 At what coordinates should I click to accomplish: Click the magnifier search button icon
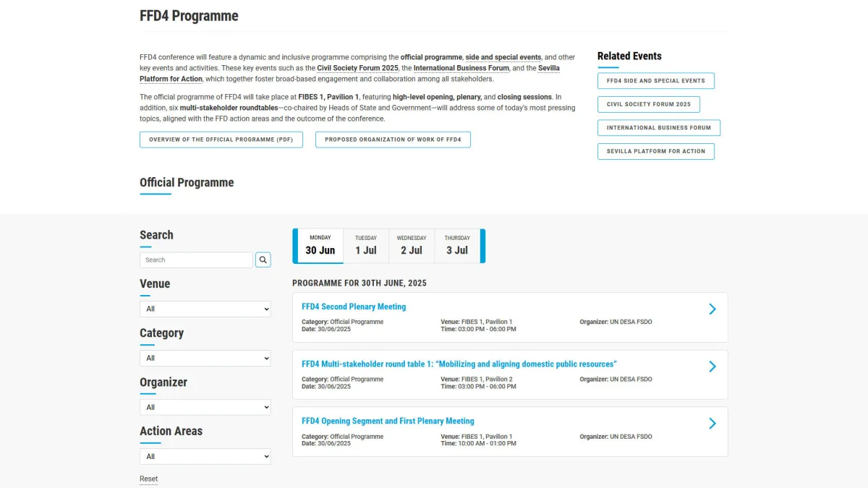(x=263, y=260)
